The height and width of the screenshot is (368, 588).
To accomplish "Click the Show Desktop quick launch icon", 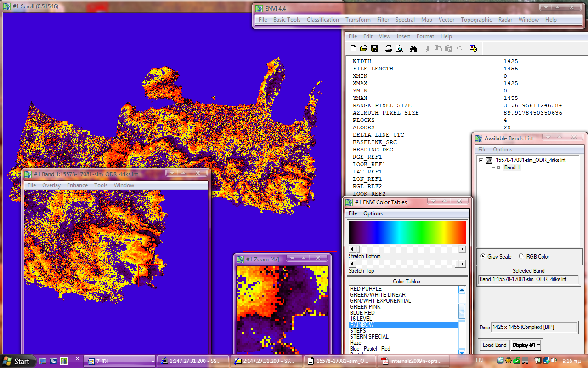I will pos(43,361).
